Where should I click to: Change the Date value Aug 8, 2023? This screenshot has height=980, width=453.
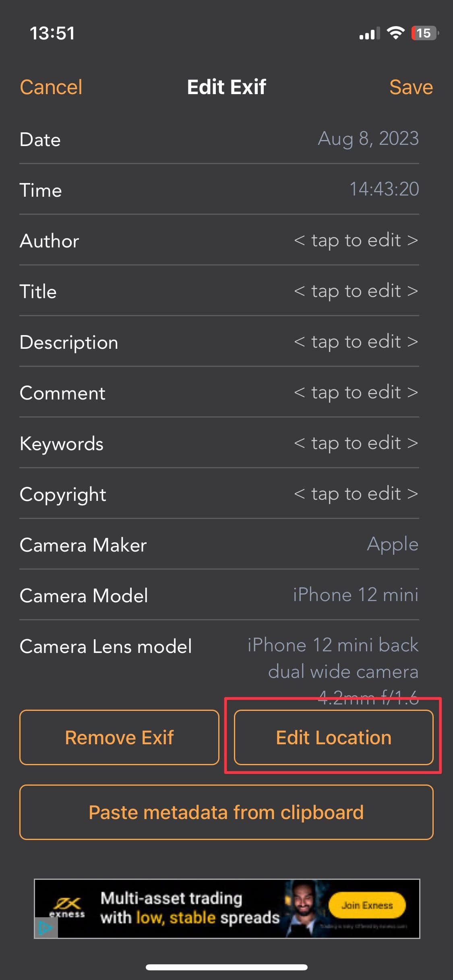pyautogui.click(x=368, y=139)
